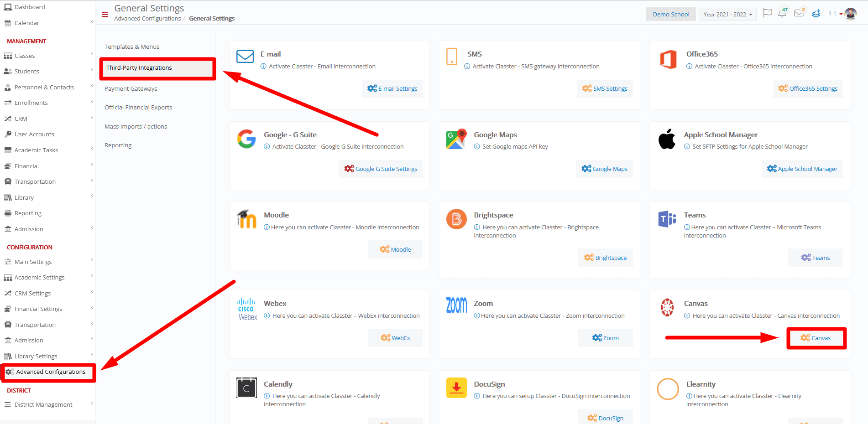
Task: Open the bell alerts icon
Action: point(783,13)
